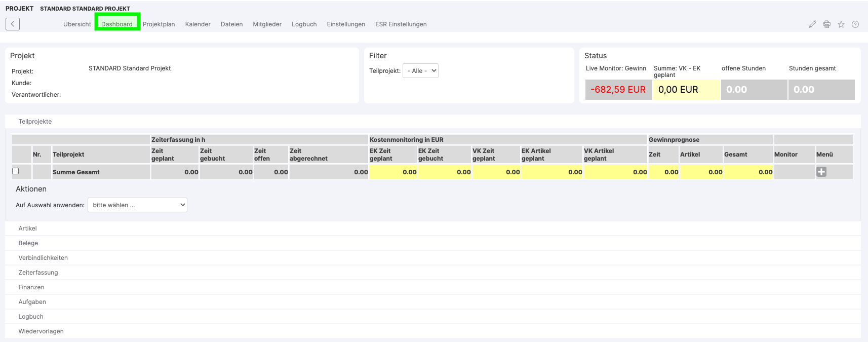
Task: Click the back arrow button
Action: click(x=13, y=24)
